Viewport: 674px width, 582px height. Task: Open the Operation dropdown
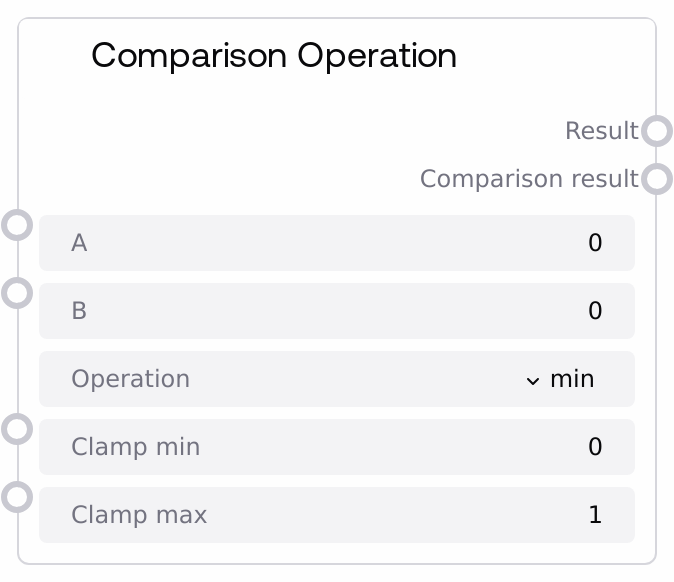click(x=336, y=379)
